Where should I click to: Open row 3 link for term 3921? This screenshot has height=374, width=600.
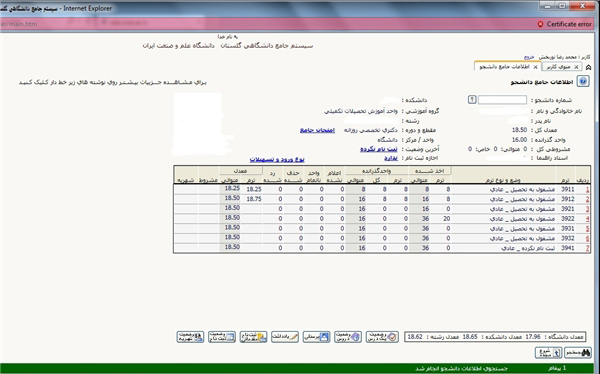point(587,209)
